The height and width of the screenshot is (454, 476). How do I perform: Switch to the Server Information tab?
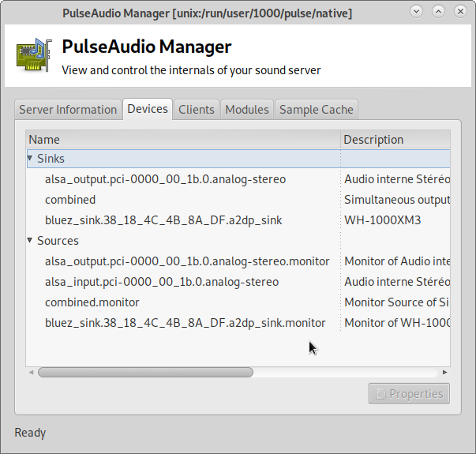68,110
